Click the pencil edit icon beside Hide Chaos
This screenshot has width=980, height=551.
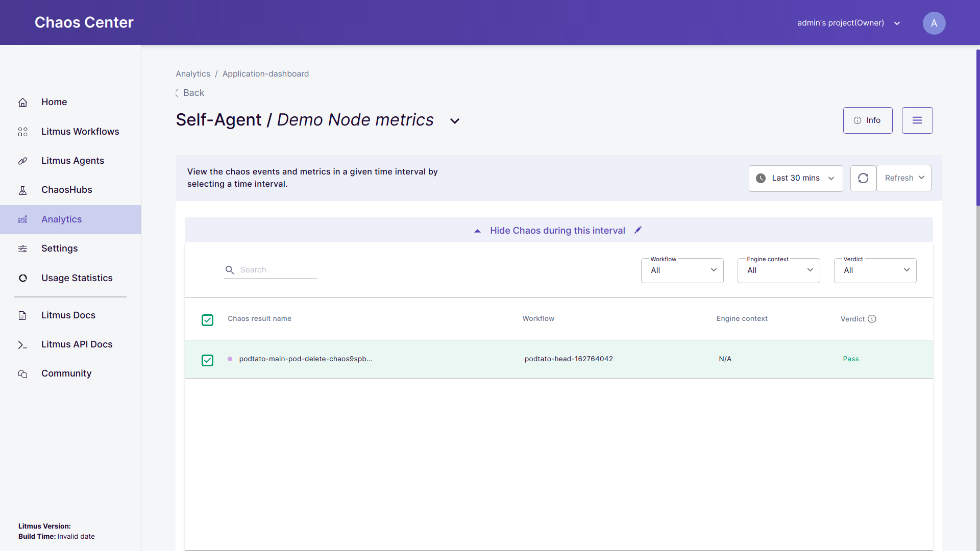638,230
